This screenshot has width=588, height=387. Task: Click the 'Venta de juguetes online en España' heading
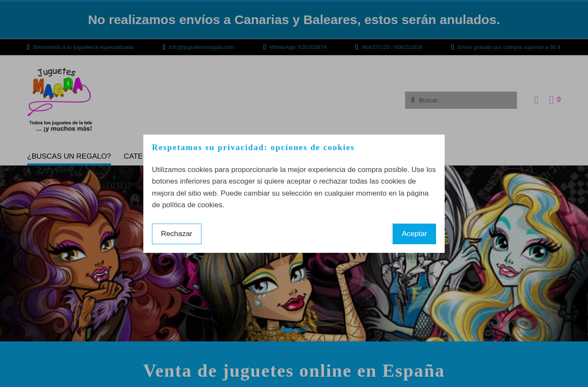pyautogui.click(x=294, y=371)
